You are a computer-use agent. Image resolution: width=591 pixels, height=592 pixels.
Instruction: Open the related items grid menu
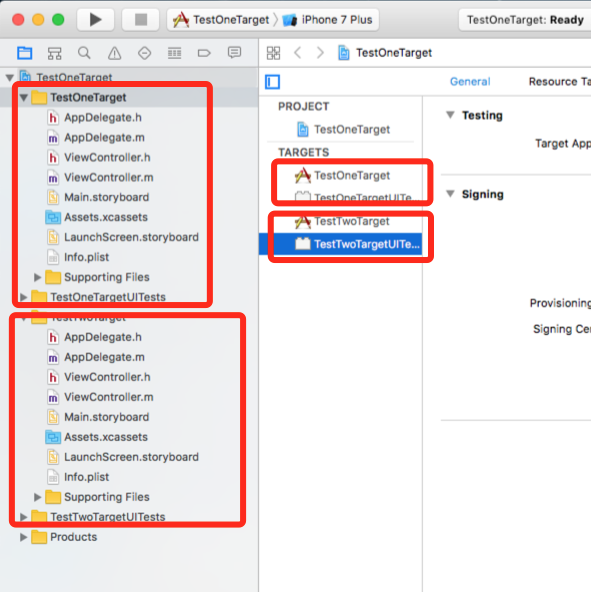273,53
